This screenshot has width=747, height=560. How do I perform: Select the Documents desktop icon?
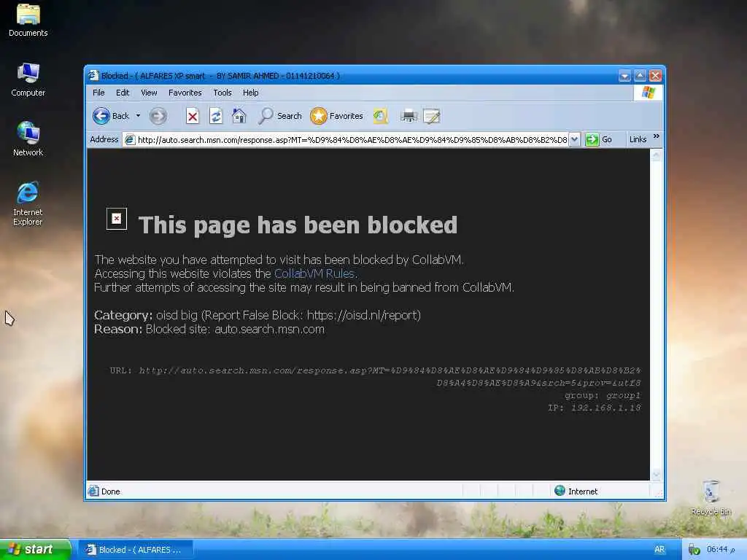tap(28, 20)
